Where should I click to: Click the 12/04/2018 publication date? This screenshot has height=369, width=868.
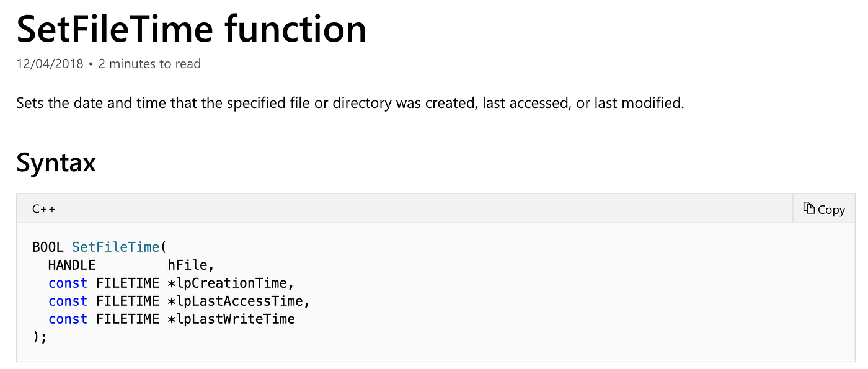tap(50, 64)
